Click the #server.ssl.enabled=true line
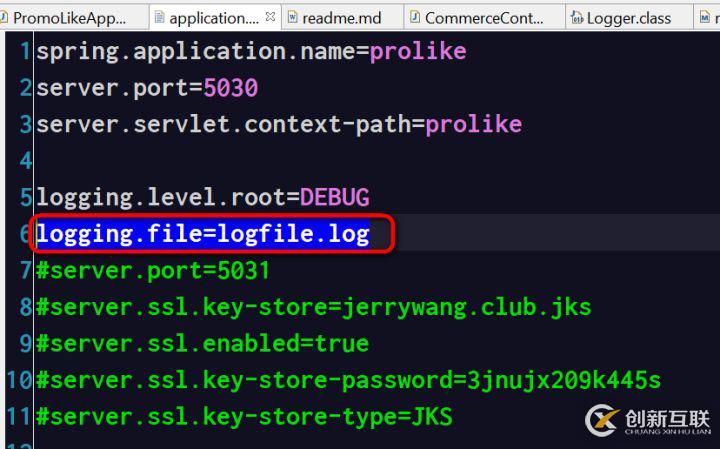 202,344
